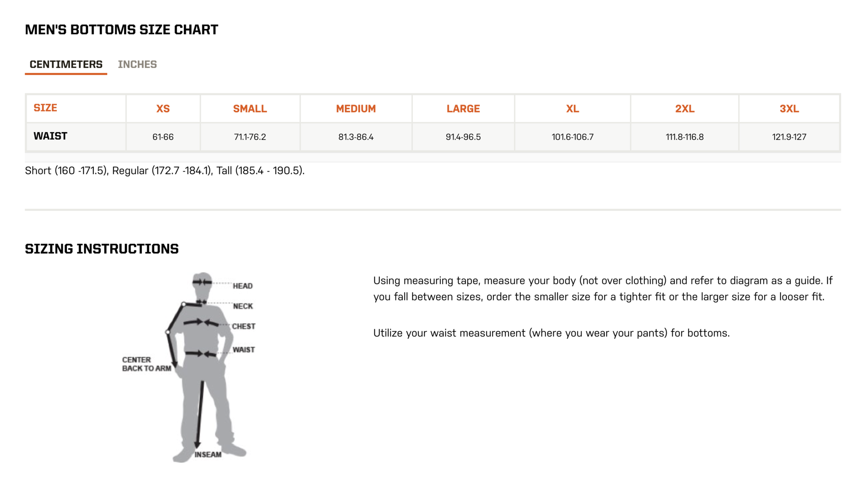The height and width of the screenshot is (503, 868).
Task: Click the 3XL size column header
Action: 789,109
